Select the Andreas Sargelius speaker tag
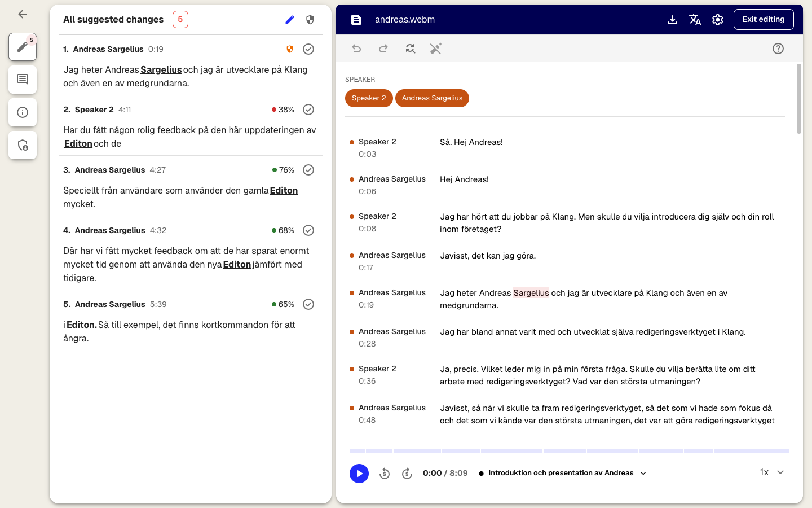812x508 pixels. [432, 98]
